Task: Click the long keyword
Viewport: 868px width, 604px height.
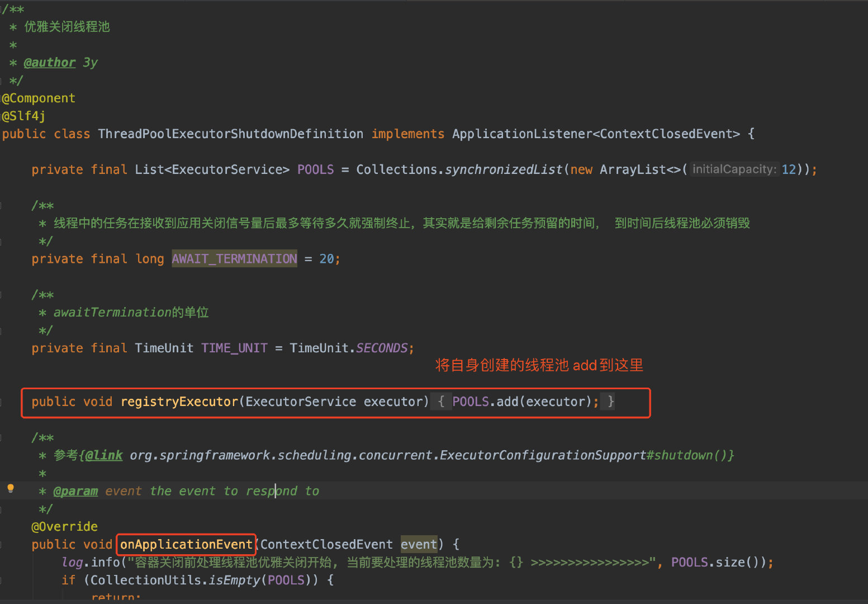Action: [150, 259]
